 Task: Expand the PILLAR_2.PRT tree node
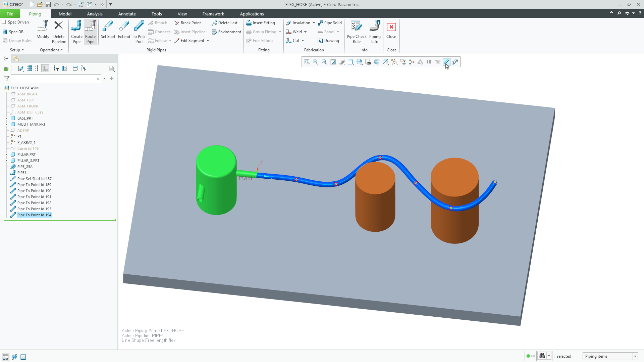(6, 161)
